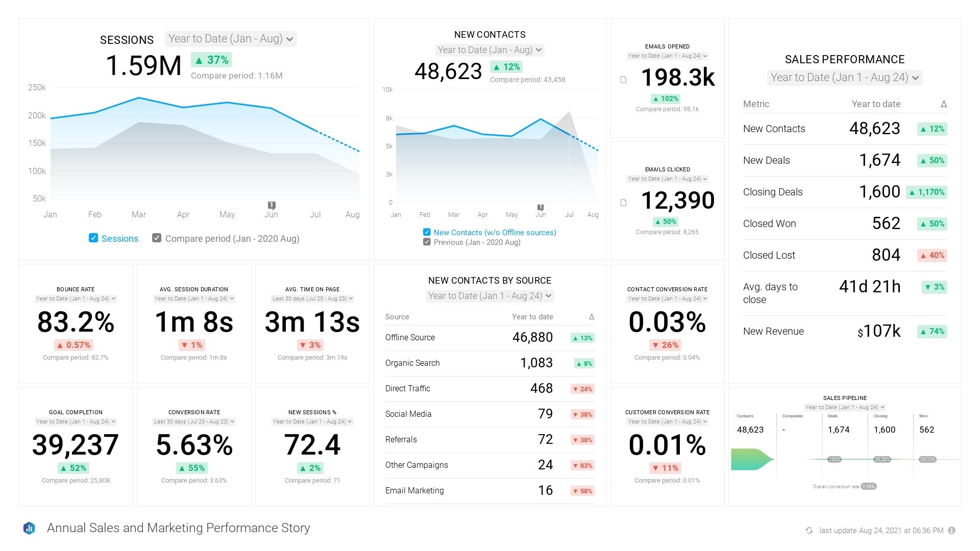Select Closed Won row in Sales Performance

[x=844, y=224]
